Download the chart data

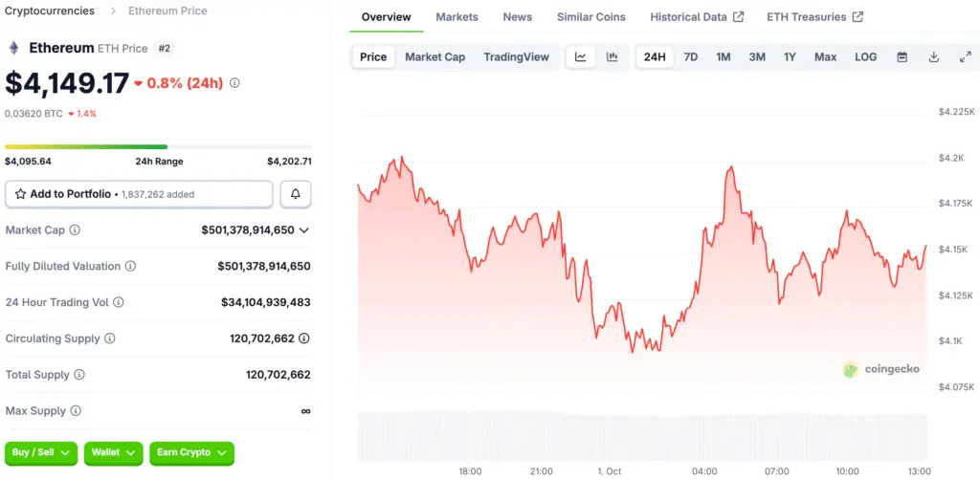(x=933, y=57)
